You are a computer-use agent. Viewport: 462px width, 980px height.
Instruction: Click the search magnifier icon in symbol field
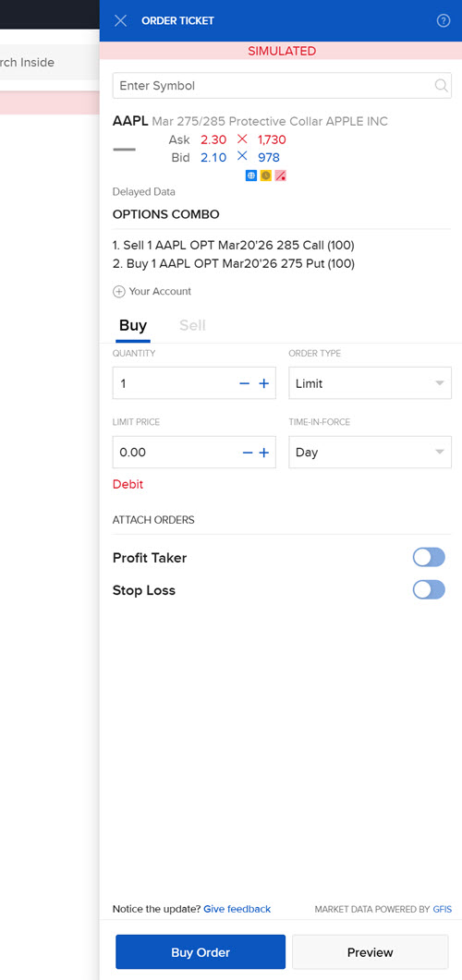[442, 86]
